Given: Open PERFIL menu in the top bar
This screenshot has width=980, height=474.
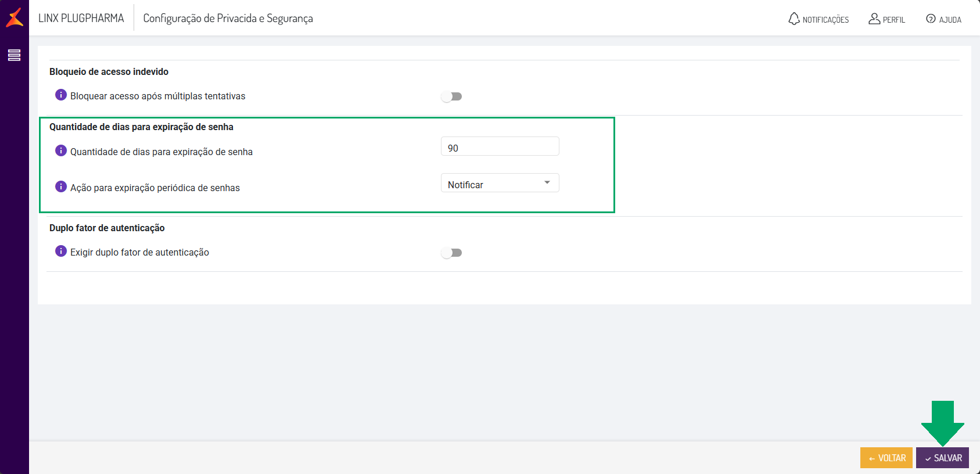Looking at the screenshot, I should pos(893,20).
